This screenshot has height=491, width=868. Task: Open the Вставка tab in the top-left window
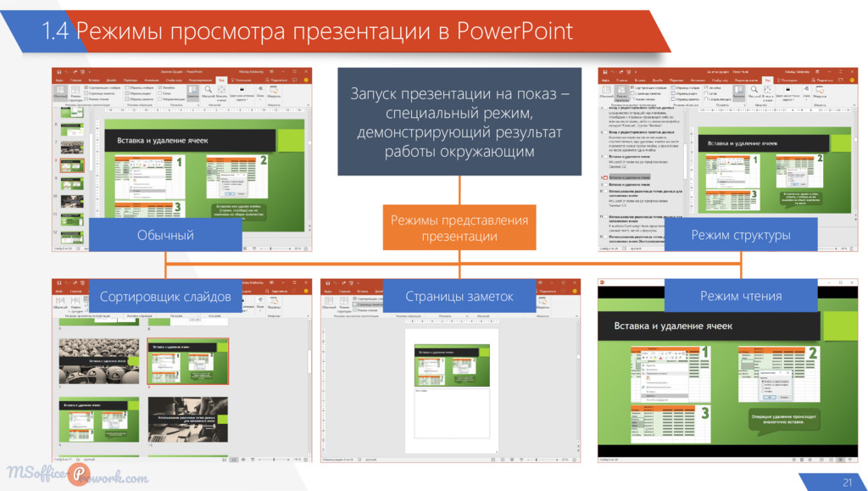(x=94, y=80)
